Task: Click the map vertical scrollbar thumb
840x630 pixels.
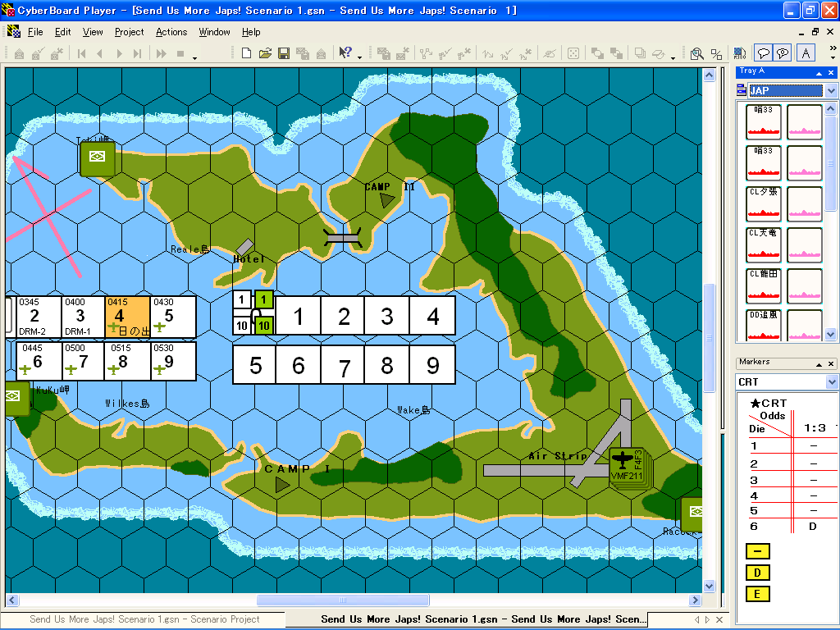Action: (710, 338)
